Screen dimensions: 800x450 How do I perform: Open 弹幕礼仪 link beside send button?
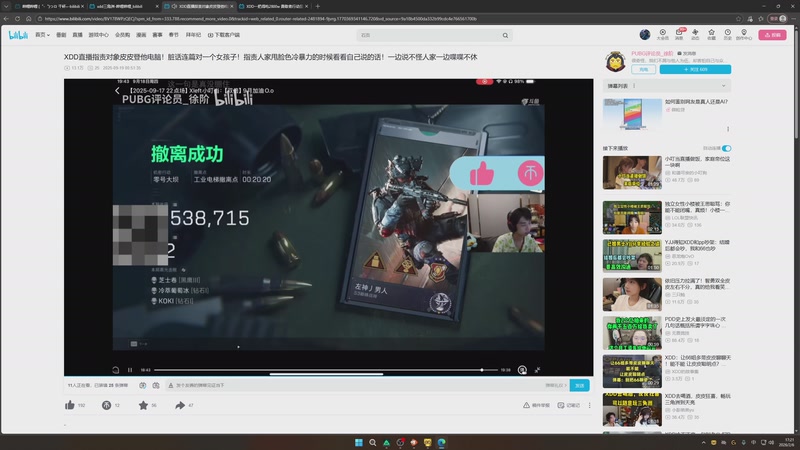point(556,385)
